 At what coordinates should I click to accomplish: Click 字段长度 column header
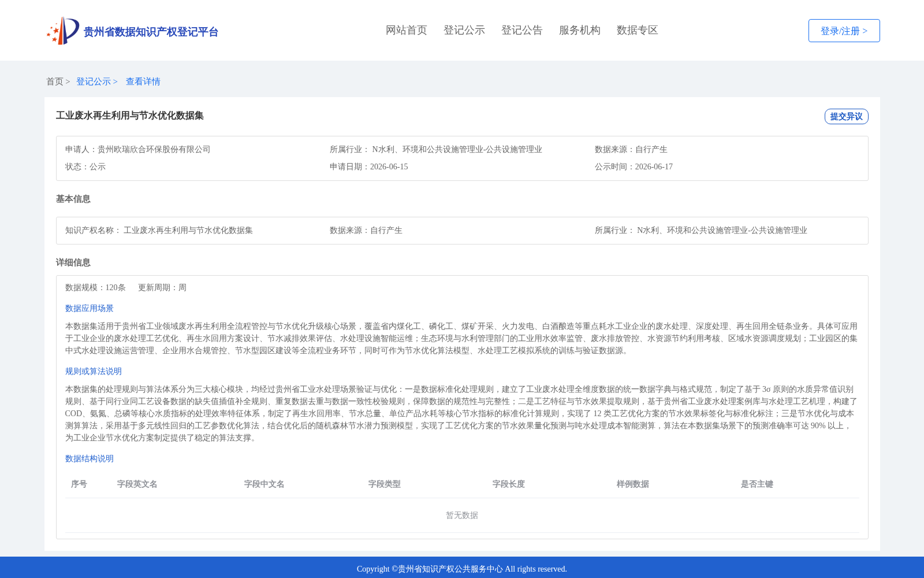click(x=509, y=484)
